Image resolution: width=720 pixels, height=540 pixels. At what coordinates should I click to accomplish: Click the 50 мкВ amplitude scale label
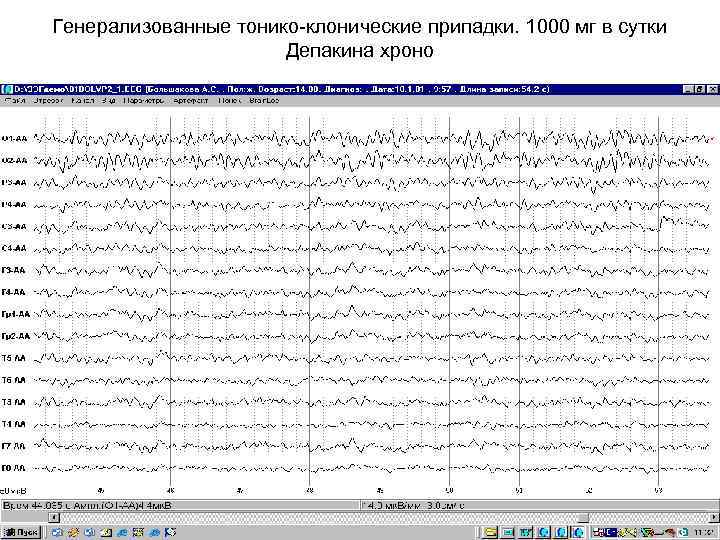pos(13,491)
